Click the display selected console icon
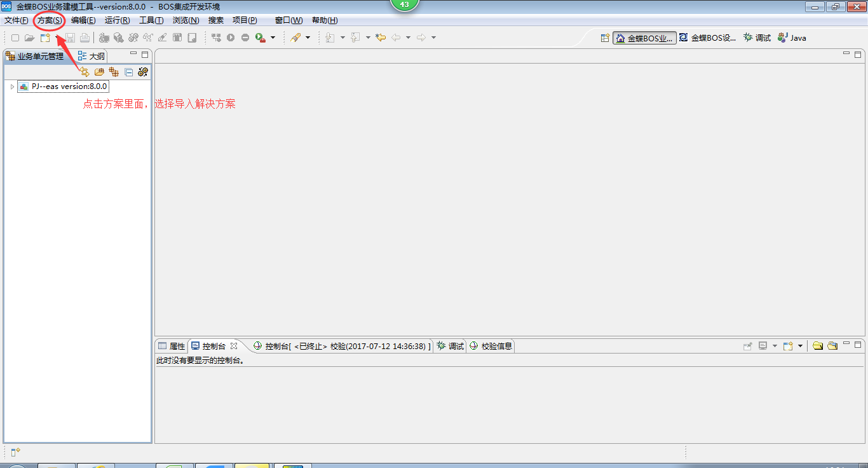 (763, 346)
